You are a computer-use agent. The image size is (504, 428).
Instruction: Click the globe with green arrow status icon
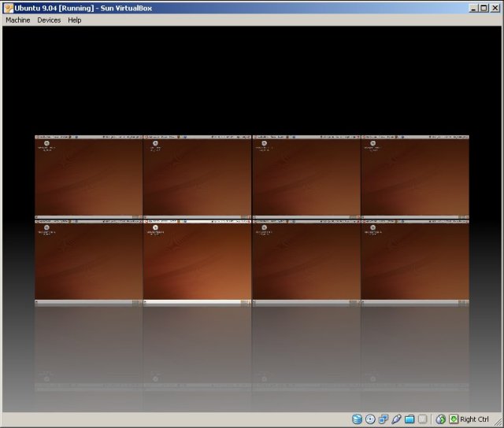(x=441, y=419)
